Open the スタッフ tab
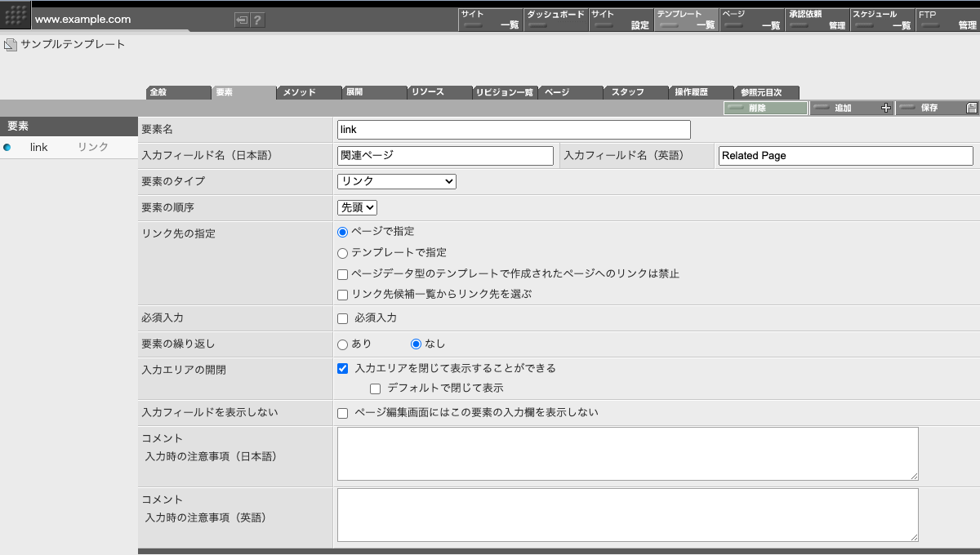 (x=635, y=92)
